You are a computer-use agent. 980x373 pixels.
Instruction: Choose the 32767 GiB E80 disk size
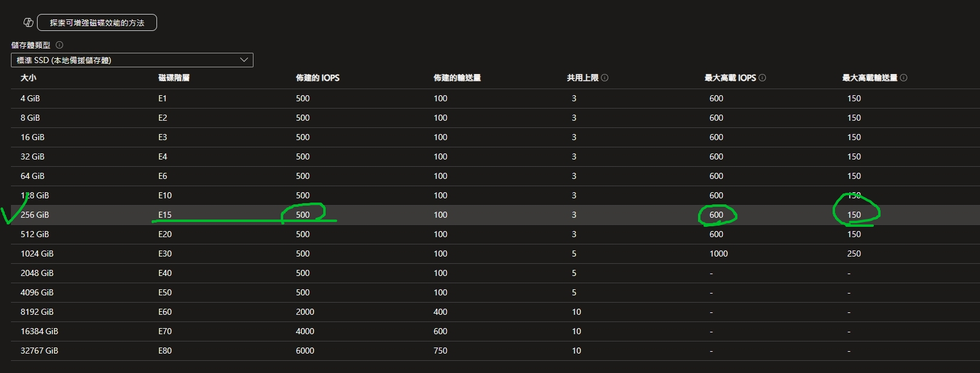tap(39, 351)
